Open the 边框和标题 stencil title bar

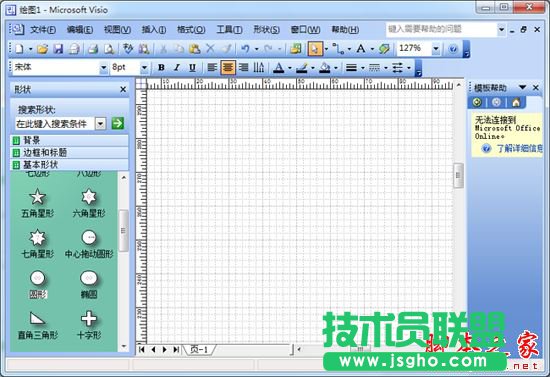(x=69, y=153)
